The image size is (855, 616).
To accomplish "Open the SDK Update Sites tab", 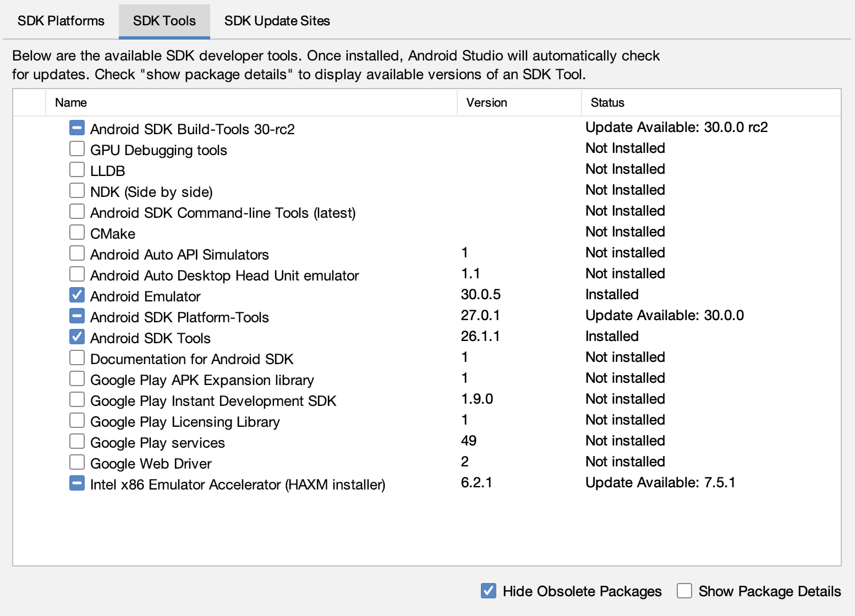I will click(x=277, y=21).
